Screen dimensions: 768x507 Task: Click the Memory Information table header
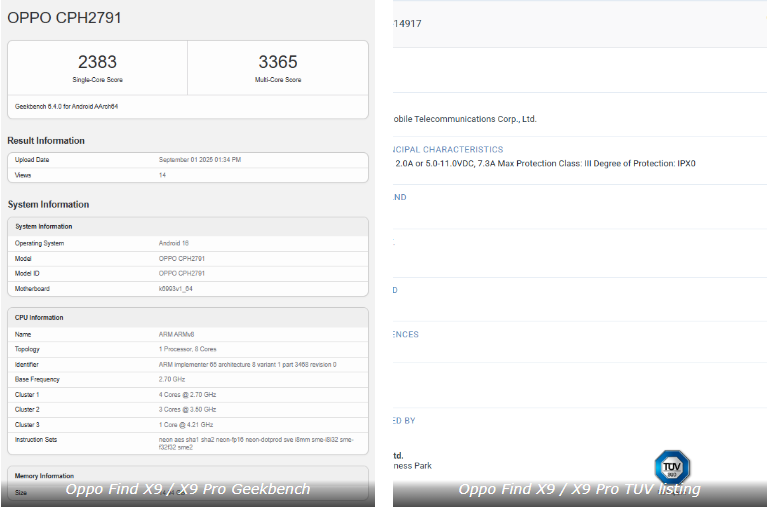(45, 476)
